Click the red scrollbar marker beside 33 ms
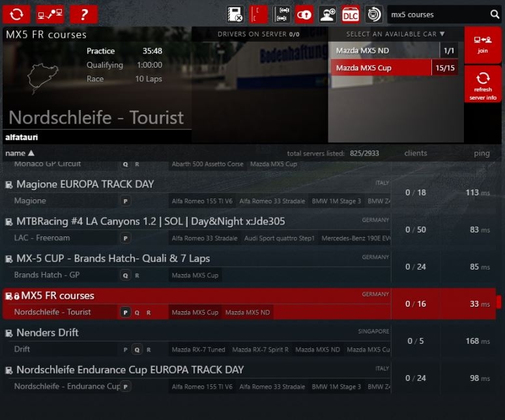 click(x=499, y=302)
